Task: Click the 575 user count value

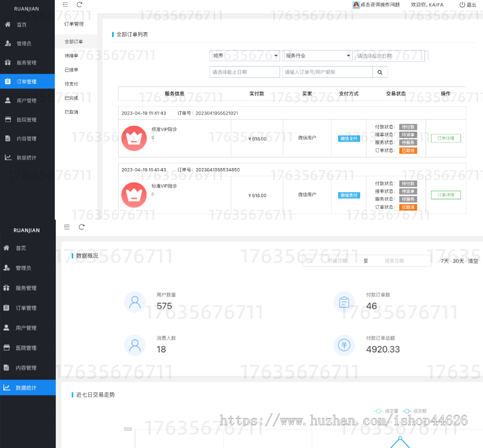Action: [x=164, y=306]
